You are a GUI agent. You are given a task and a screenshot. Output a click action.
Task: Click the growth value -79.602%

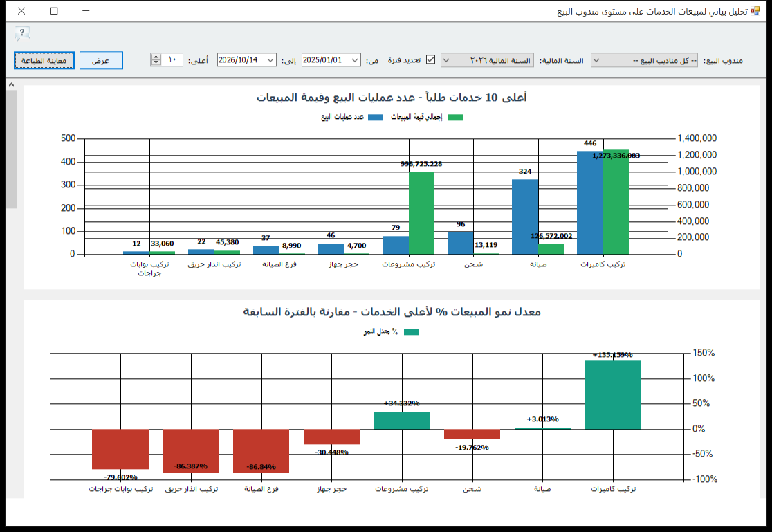[x=120, y=477]
